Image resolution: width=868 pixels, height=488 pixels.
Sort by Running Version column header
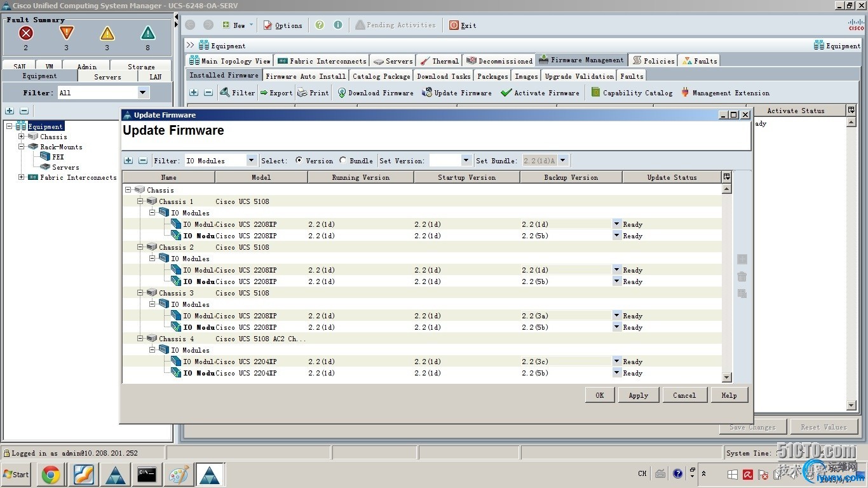coord(361,177)
